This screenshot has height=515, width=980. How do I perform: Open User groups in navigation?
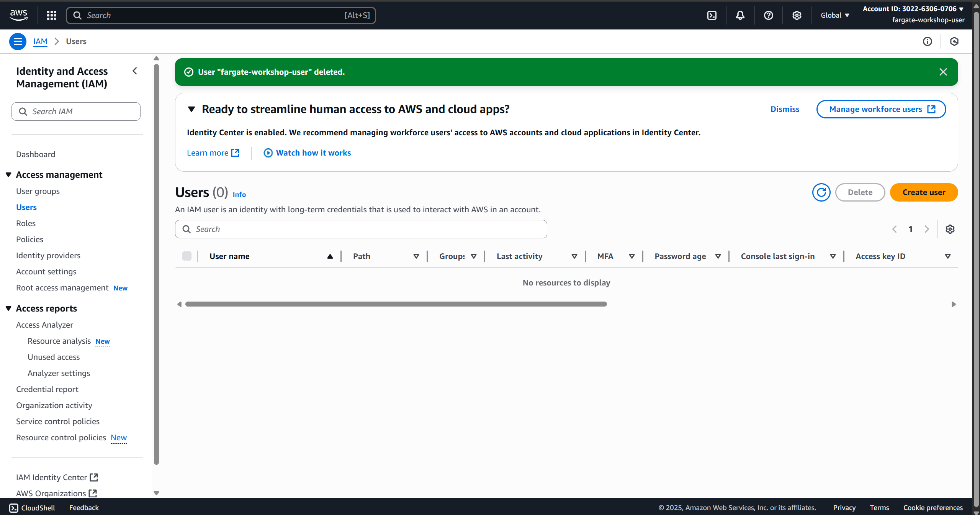point(38,191)
